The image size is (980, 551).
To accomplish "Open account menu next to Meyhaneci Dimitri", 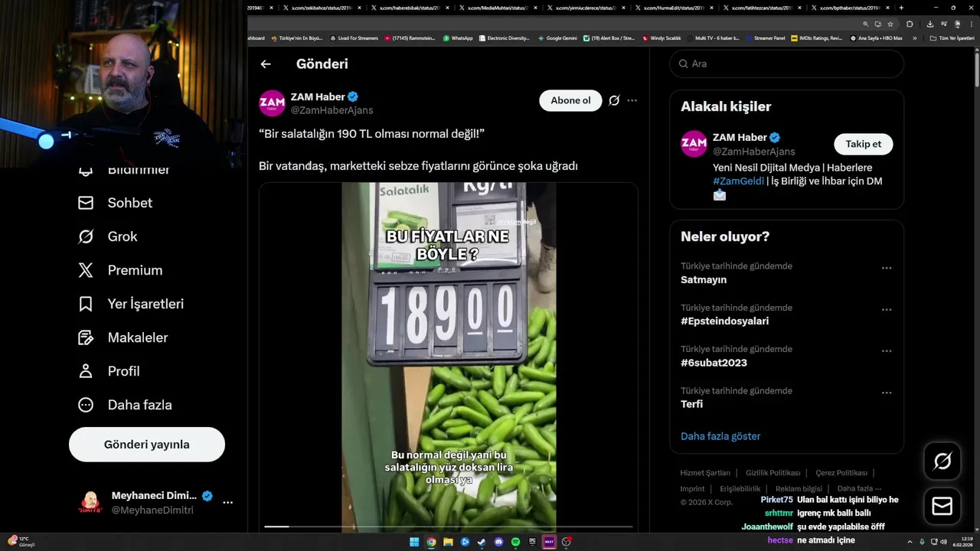I will (x=227, y=503).
